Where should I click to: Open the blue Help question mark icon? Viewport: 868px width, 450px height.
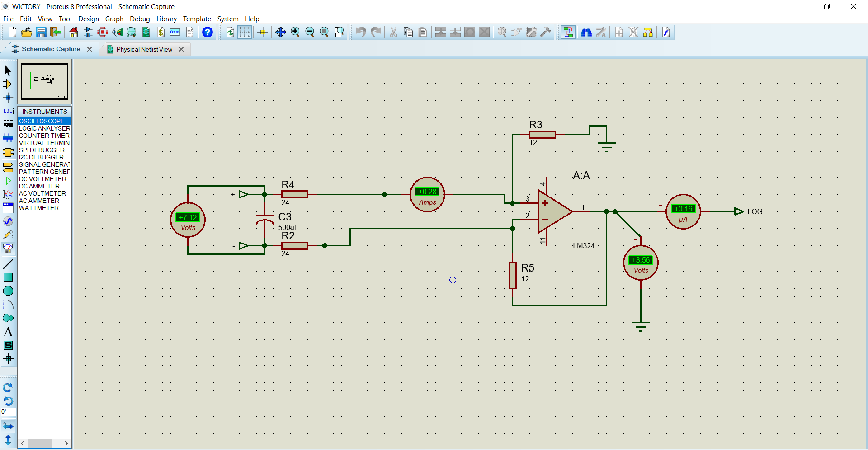pyautogui.click(x=208, y=32)
